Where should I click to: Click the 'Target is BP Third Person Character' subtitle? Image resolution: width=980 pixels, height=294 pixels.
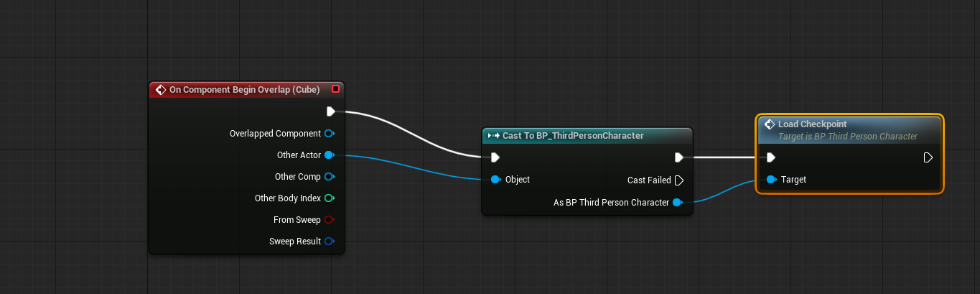848,137
